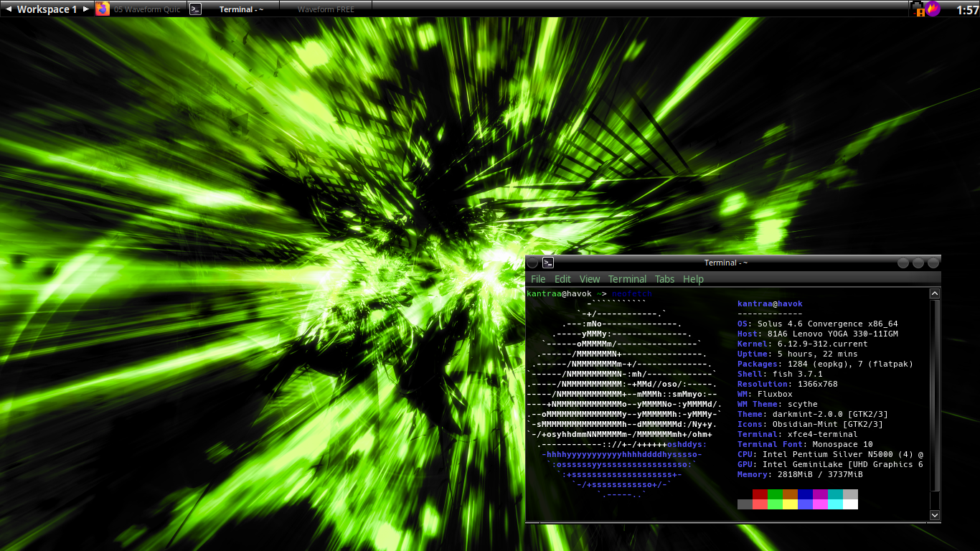Click the dark red swatch in neofetch palette
This screenshot has height=551, width=980.
(x=760, y=494)
